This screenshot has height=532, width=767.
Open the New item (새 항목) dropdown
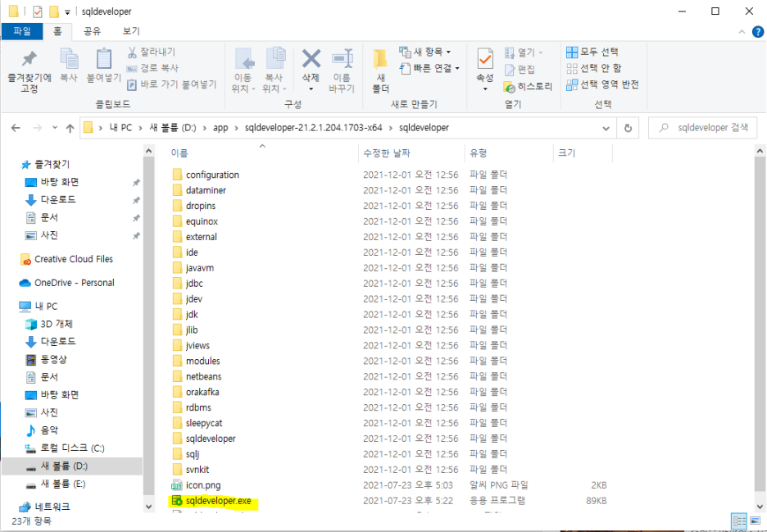tap(424, 52)
